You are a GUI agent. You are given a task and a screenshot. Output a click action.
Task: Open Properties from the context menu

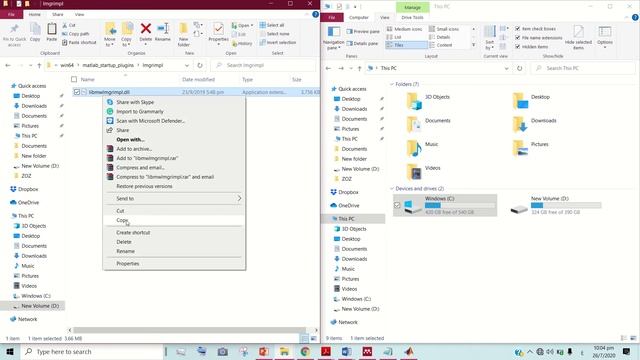[174, 264]
